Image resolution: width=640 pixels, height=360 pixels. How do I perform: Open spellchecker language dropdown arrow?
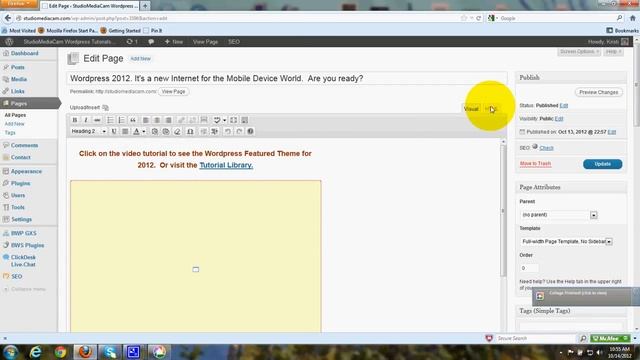pyautogui.click(x=224, y=120)
